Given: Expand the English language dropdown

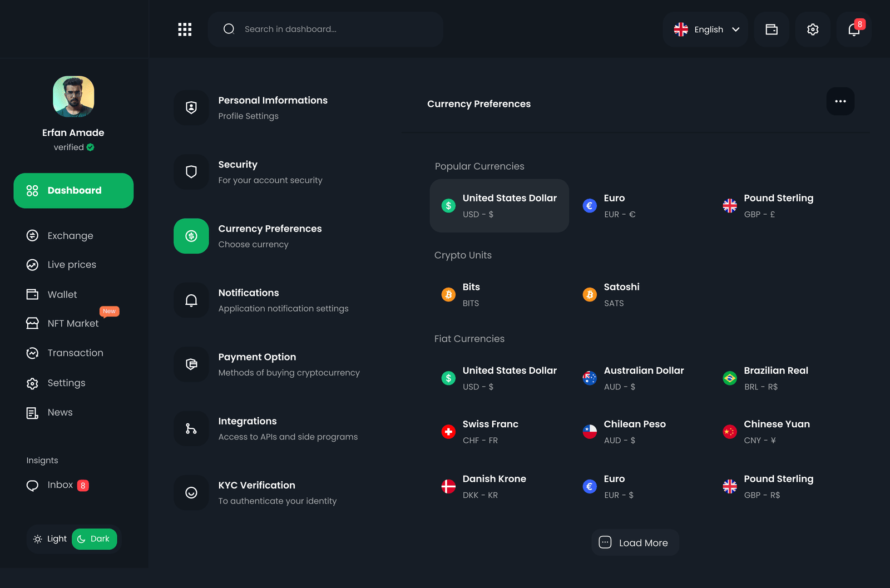Looking at the screenshot, I should [x=706, y=29].
